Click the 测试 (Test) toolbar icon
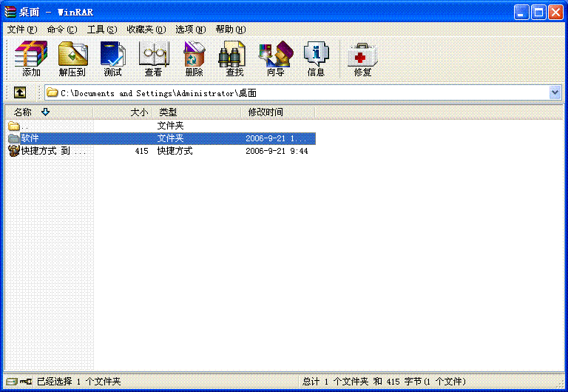568x392 pixels. click(112, 58)
